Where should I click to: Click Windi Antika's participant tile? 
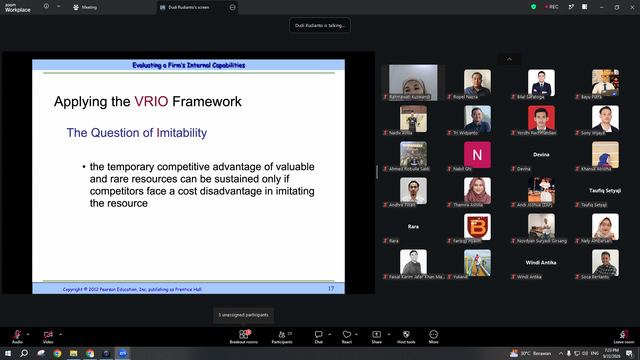pos(541,263)
